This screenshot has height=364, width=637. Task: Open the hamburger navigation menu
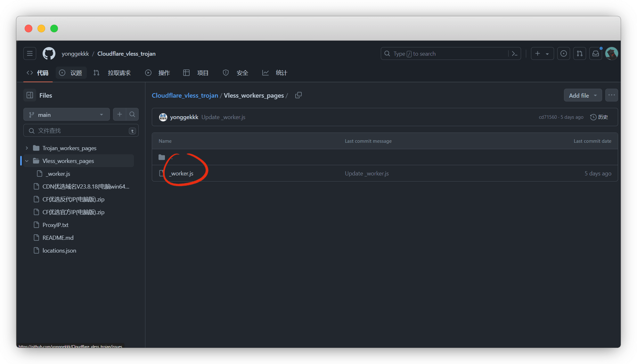pyautogui.click(x=30, y=53)
